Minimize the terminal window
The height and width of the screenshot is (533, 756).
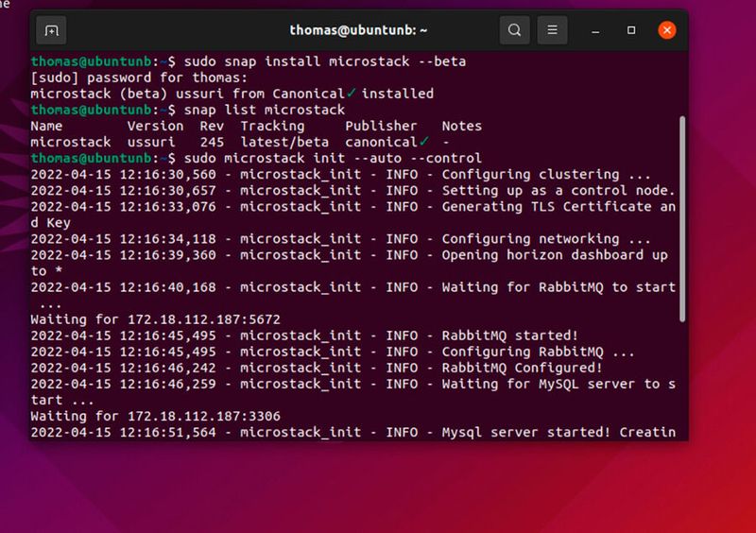595,31
